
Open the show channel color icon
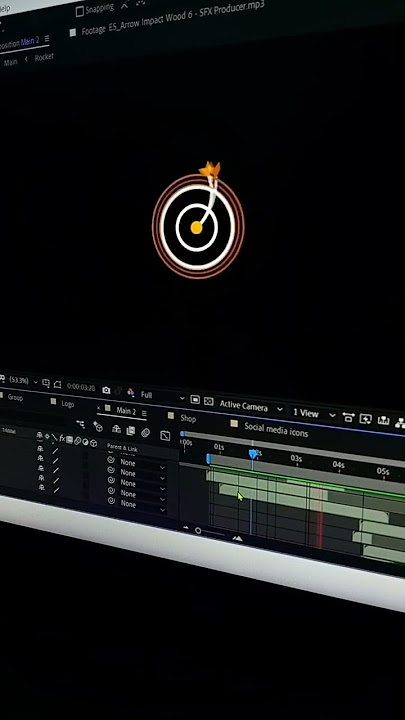coord(131,393)
